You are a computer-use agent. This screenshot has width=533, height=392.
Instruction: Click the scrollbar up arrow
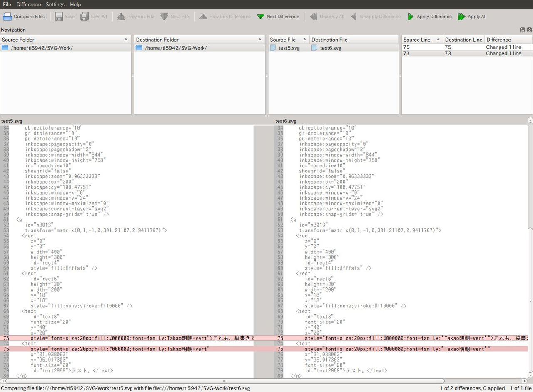click(530, 121)
